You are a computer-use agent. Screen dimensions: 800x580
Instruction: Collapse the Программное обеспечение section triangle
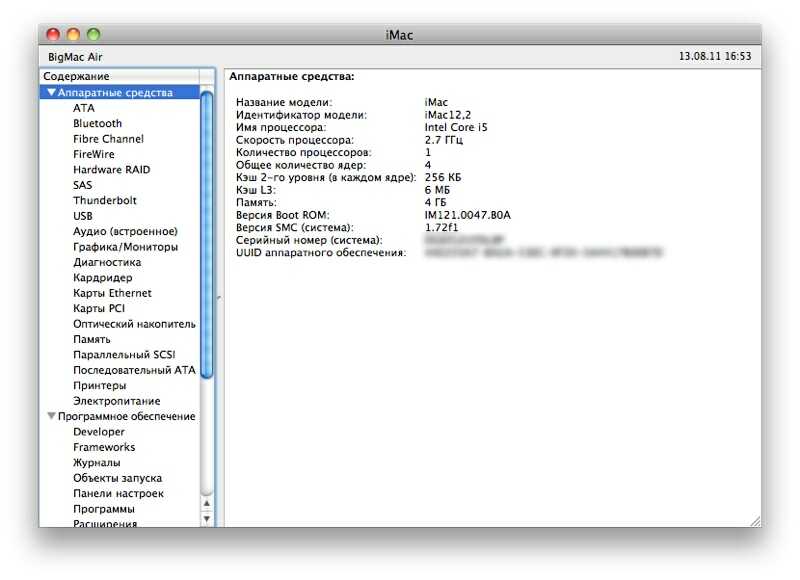coord(52,416)
